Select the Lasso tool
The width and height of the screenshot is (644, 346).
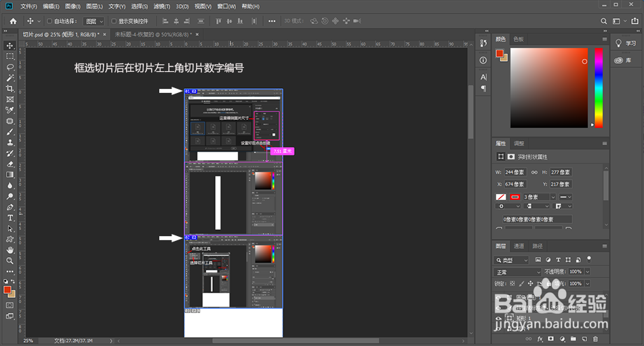point(10,67)
